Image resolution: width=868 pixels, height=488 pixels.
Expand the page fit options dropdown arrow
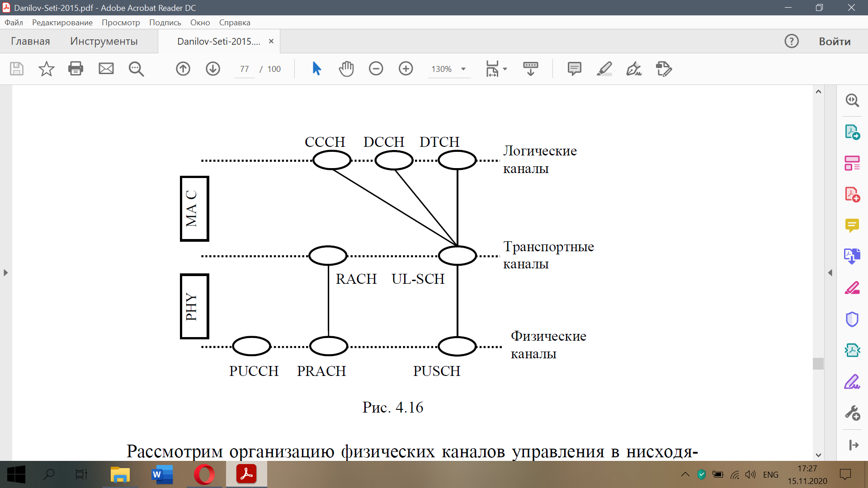(505, 69)
